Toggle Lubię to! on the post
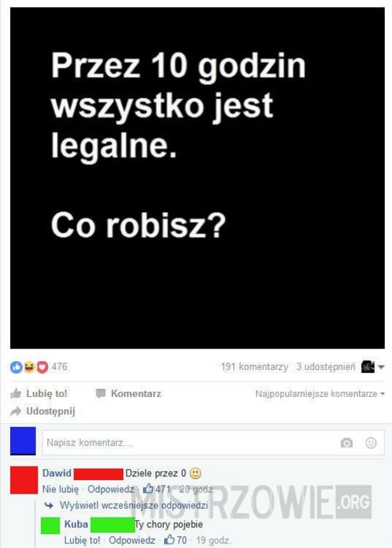392x548 pixels. pos(39,393)
